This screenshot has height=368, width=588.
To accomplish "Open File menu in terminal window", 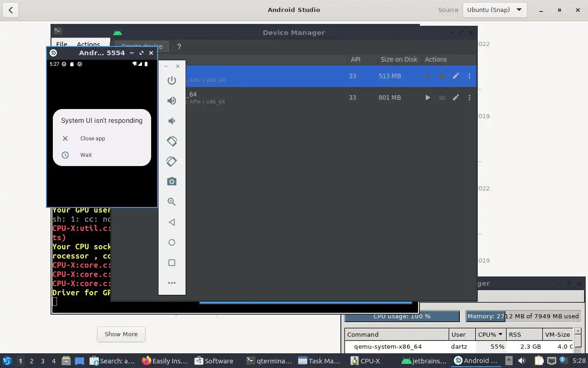I will [62, 45].
